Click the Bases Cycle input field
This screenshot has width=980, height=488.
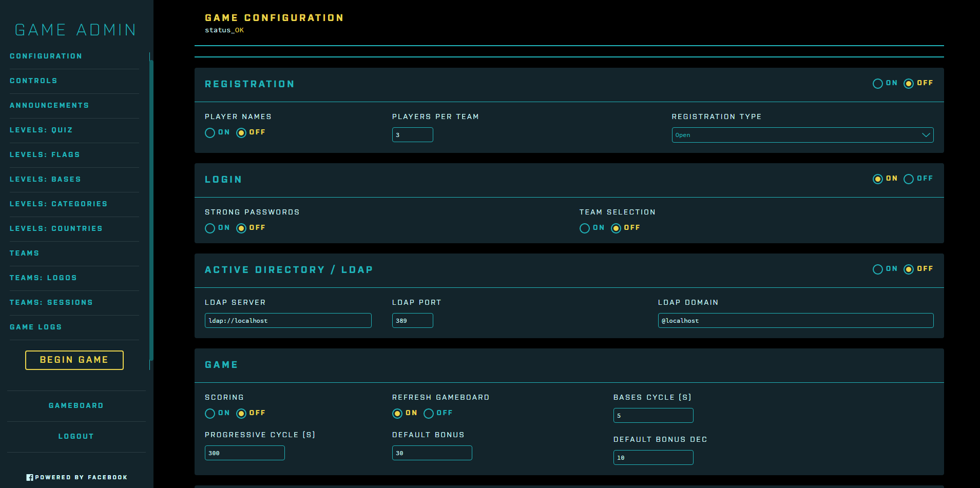click(x=654, y=416)
